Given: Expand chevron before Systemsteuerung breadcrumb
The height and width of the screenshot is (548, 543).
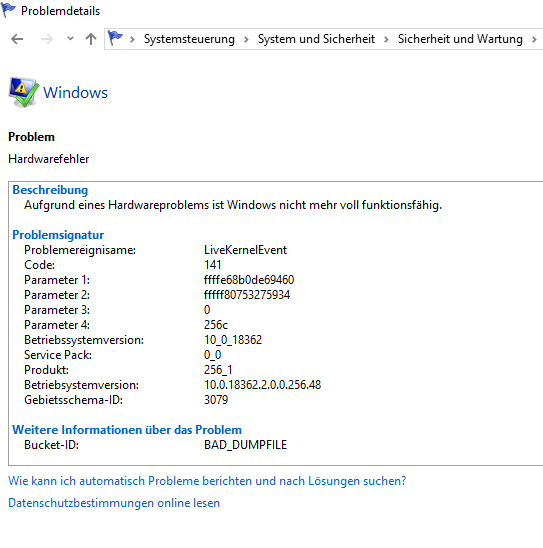Looking at the screenshot, I should click(132, 39).
